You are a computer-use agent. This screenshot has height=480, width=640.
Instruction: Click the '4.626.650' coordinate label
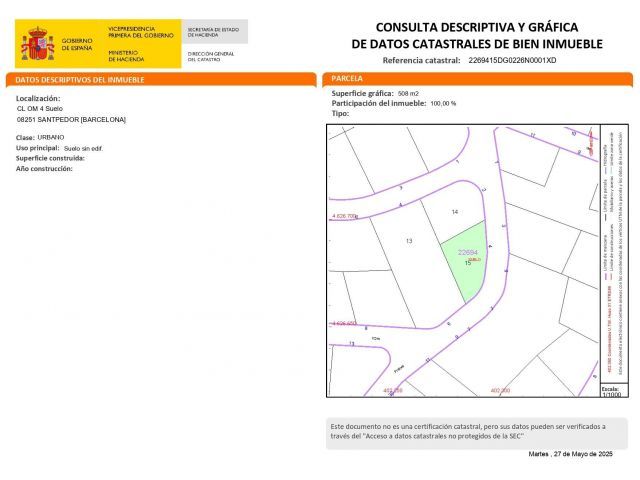pyautogui.click(x=344, y=323)
